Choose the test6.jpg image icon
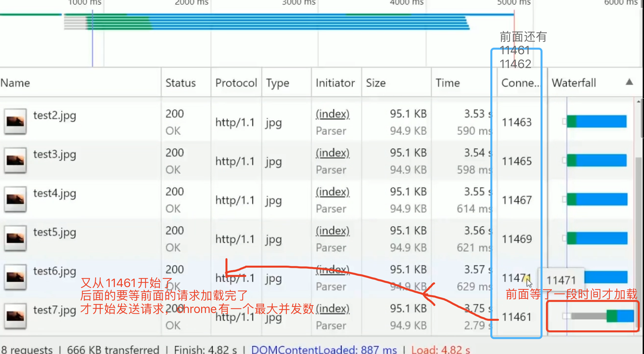 point(15,277)
